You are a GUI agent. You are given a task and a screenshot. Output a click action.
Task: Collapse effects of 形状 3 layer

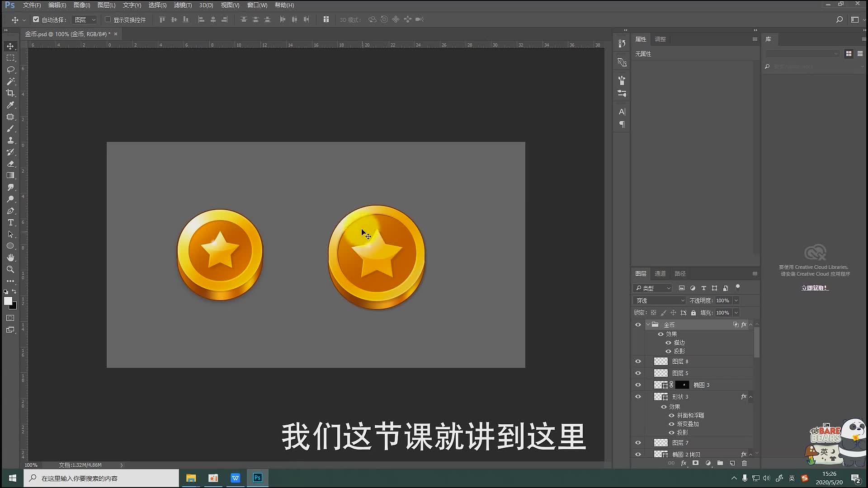tap(750, 397)
